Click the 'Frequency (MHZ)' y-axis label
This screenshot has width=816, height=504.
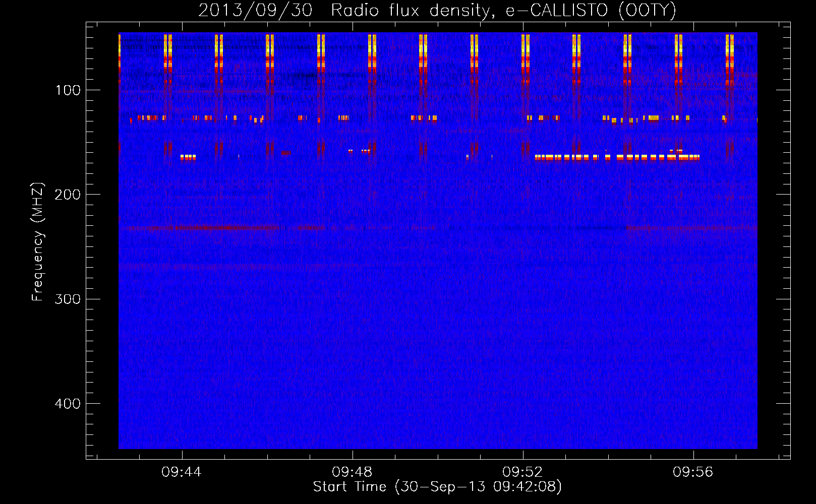click(38, 242)
